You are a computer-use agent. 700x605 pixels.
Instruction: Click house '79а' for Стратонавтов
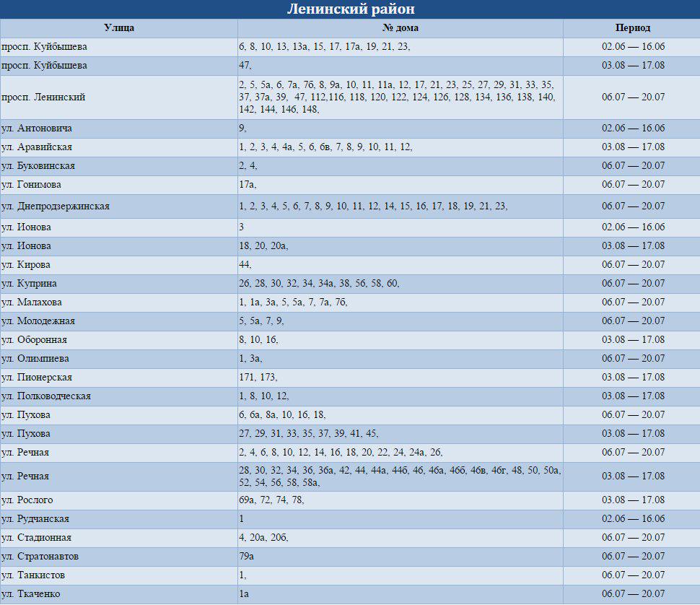pos(246,556)
